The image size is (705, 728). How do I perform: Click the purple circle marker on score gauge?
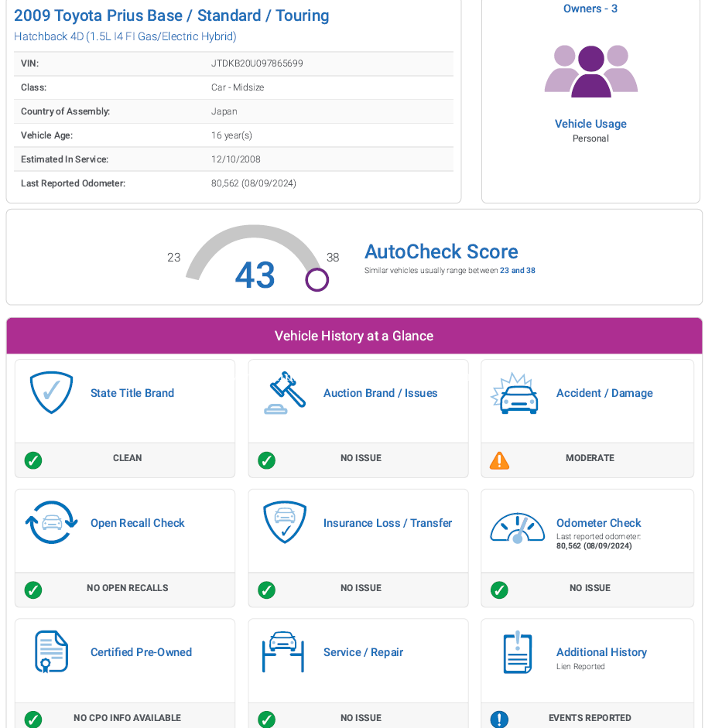(x=317, y=279)
